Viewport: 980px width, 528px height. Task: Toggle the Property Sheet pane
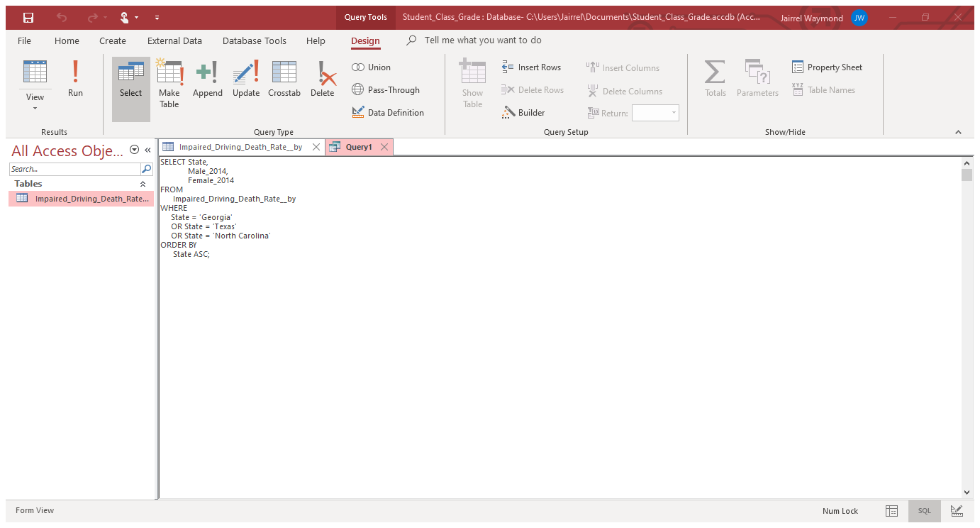827,67
